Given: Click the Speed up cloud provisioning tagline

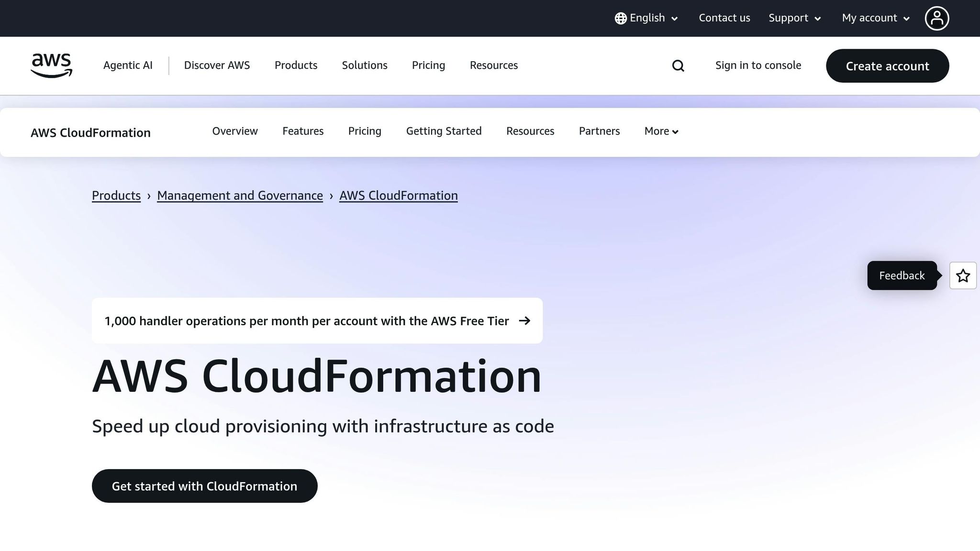Looking at the screenshot, I should click(323, 426).
